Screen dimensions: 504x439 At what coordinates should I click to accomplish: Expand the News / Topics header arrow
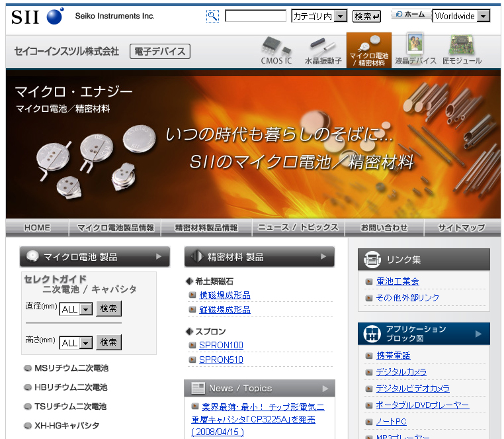point(325,389)
